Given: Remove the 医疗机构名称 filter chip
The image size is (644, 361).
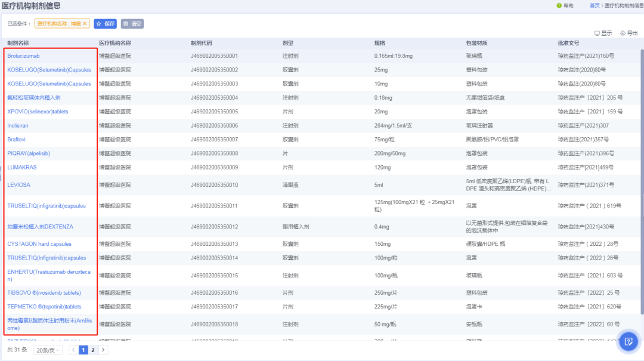Looking at the screenshot, I should (85, 24).
